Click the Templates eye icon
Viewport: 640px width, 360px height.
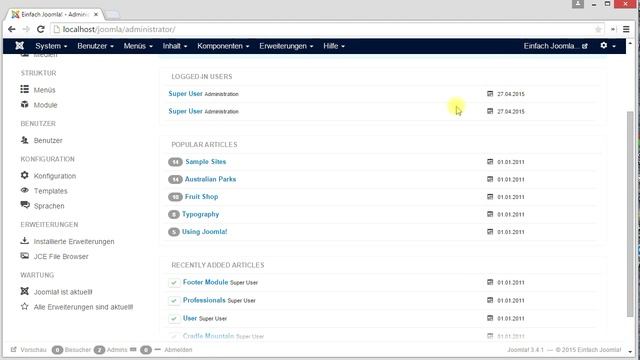24,190
